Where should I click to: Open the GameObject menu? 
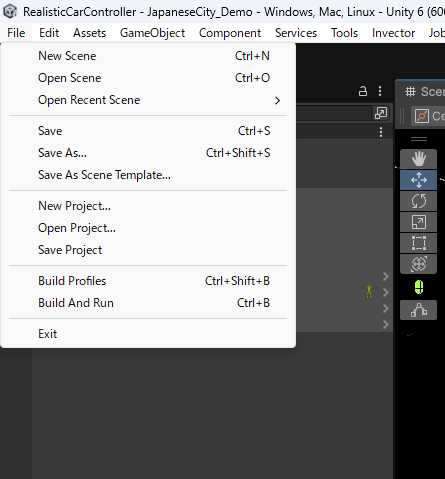(152, 33)
